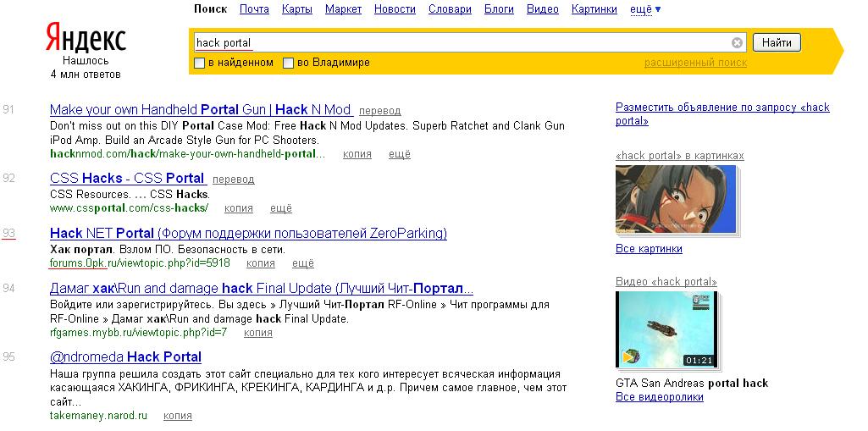The image size is (868, 431).
Task: Open the Новости tab
Action: 395,9
